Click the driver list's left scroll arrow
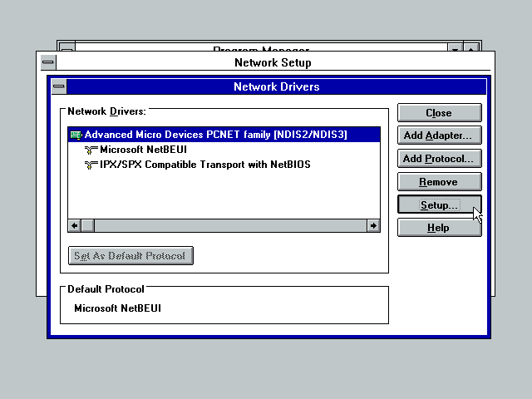The width and height of the screenshot is (532, 399). tap(74, 225)
